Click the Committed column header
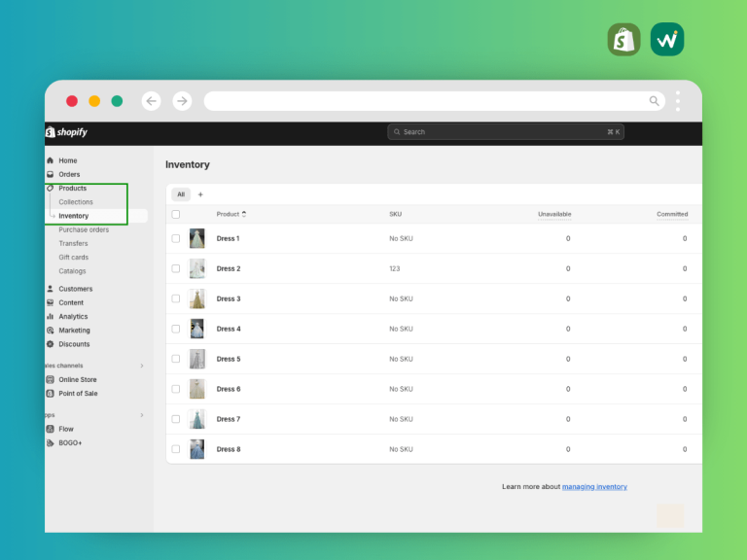Viewport: 747px width, 560px height. (672, 214)
